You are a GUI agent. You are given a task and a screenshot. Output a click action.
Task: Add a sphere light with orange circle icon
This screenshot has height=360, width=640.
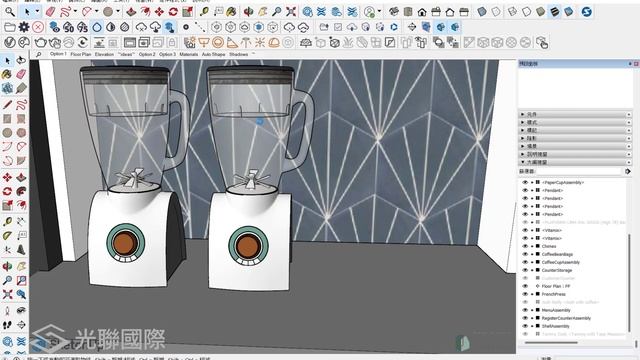click(x=218, y=42)
